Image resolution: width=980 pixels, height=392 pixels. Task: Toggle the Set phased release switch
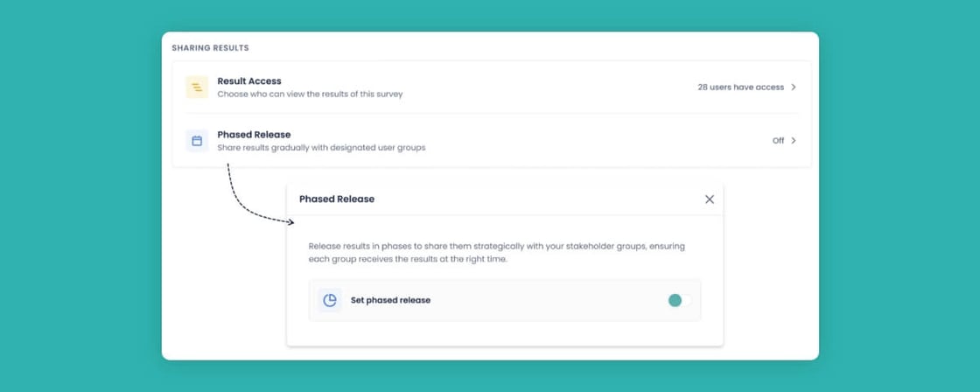679,300
